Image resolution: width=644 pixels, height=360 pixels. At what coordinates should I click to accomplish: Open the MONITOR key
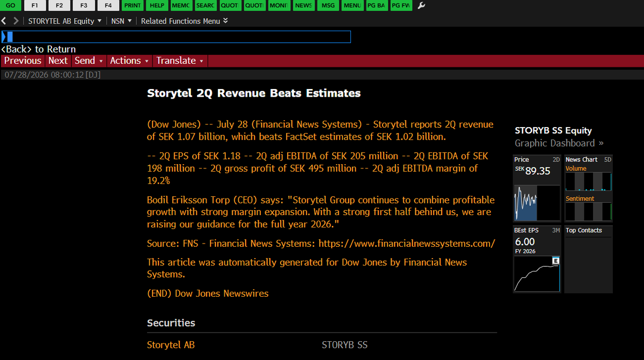(279, 5)
